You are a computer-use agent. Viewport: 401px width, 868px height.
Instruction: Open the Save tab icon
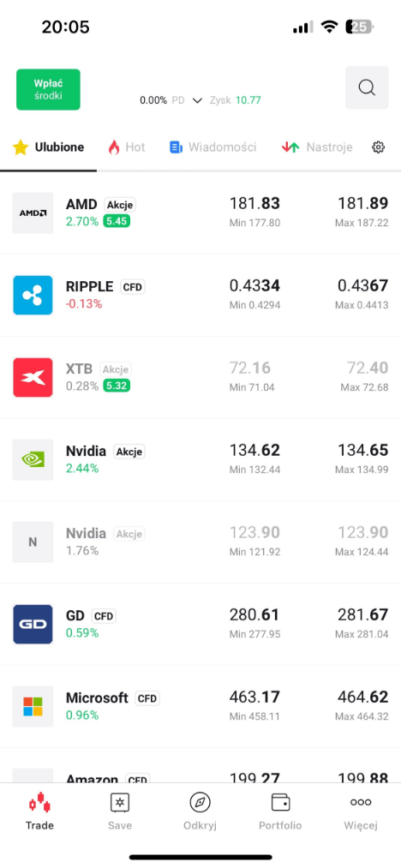120,802
